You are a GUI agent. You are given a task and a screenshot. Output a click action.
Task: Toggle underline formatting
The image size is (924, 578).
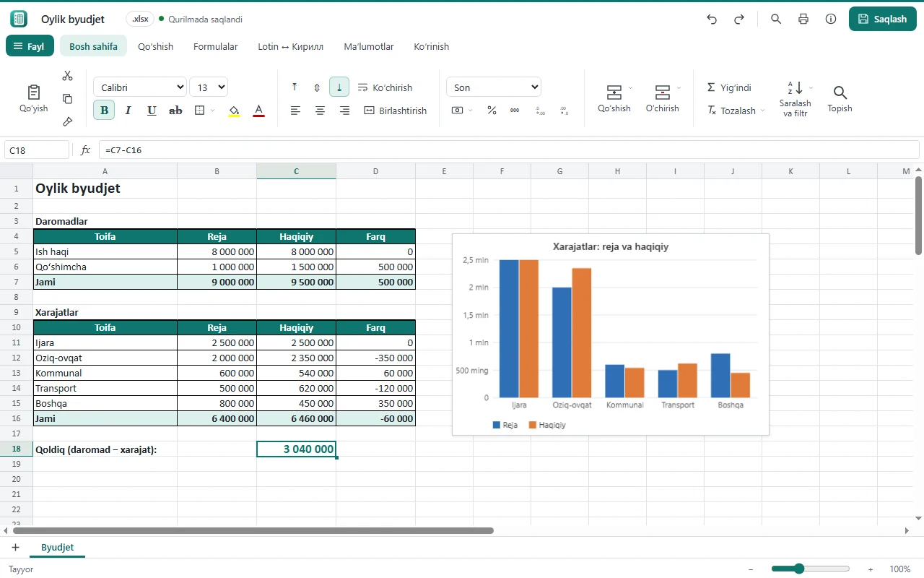(152, 111)
